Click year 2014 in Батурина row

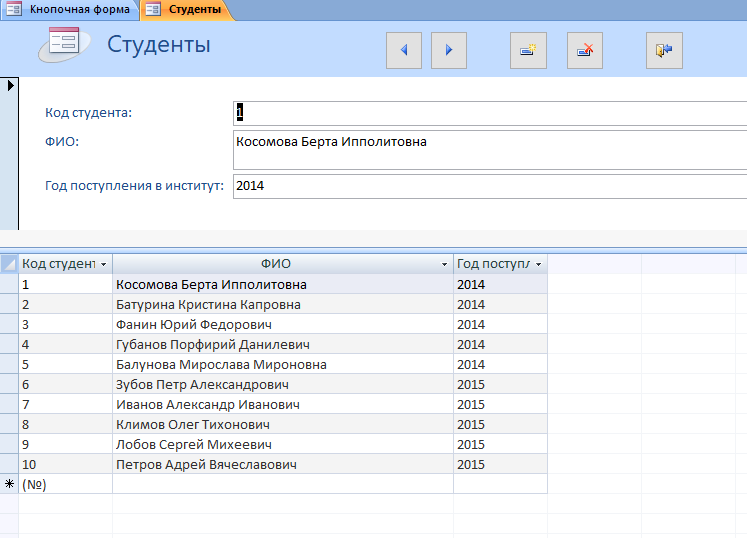[x=500, y=305]
